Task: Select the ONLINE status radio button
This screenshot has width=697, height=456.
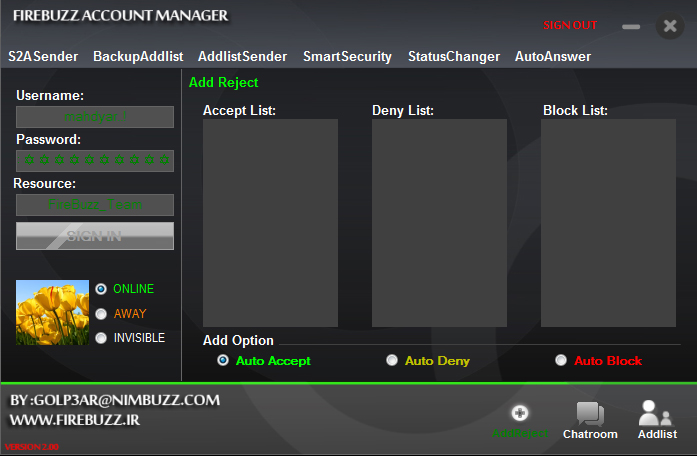Action: [101, 289]
